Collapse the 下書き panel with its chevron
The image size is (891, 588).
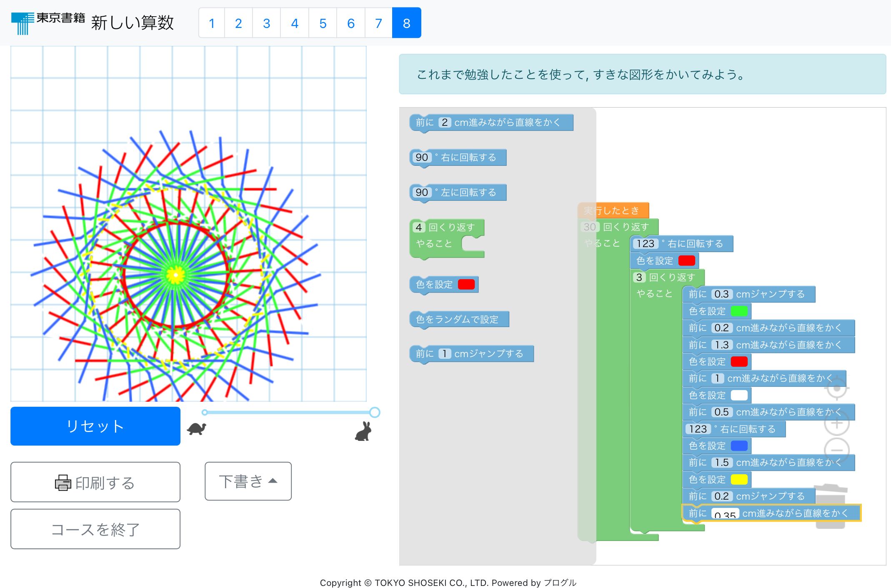[273, 480]
